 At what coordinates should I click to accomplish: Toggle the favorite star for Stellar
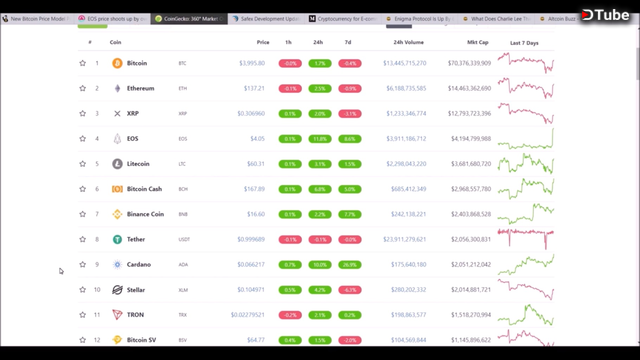[x=82, y=290]
